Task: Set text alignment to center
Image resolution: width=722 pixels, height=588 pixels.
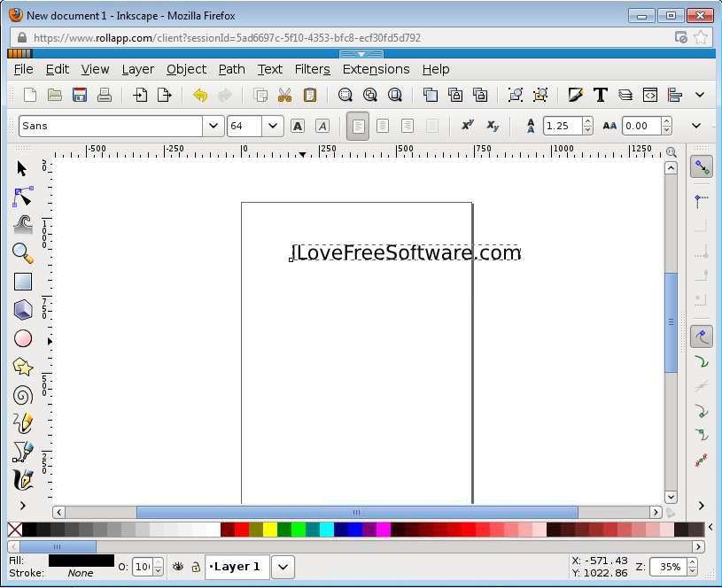Action: [383, 126]
